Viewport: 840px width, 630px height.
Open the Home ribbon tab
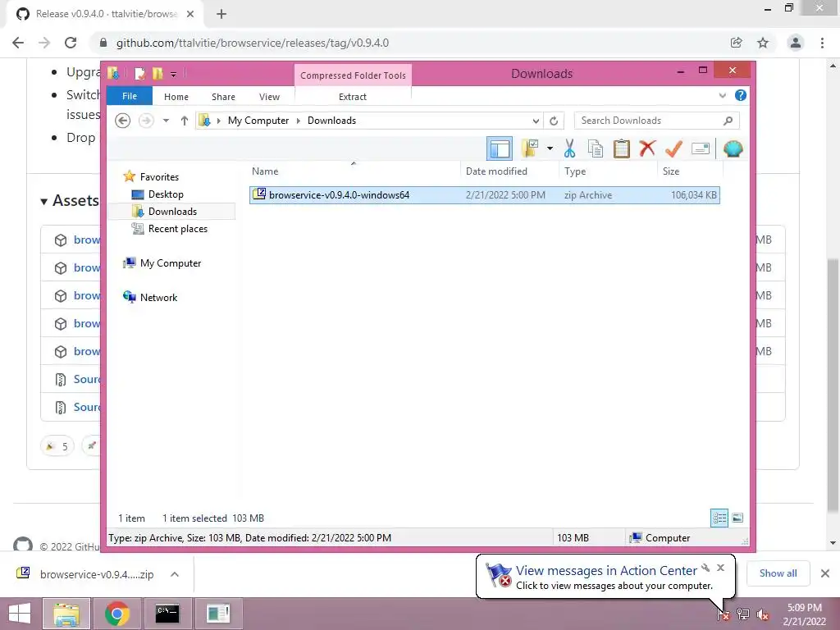tap(176, 97)
